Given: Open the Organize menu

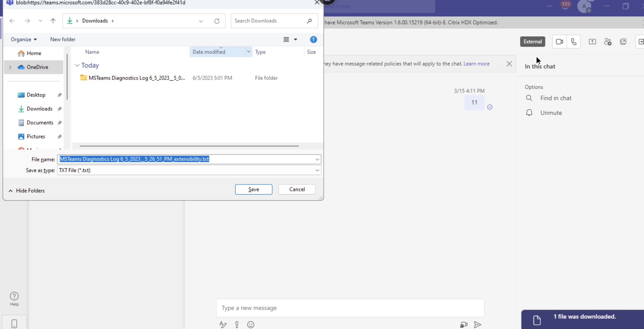Looking at the screenshot, I should pyautogui.click(x=24, y=39).
